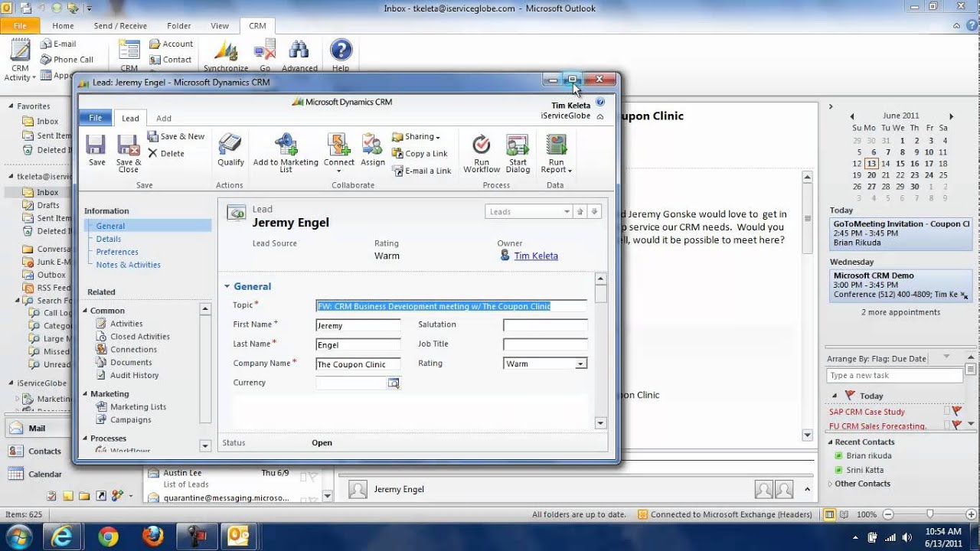Collapse the General form section
Screen dimensions: 980x551
tap(227, 286)
